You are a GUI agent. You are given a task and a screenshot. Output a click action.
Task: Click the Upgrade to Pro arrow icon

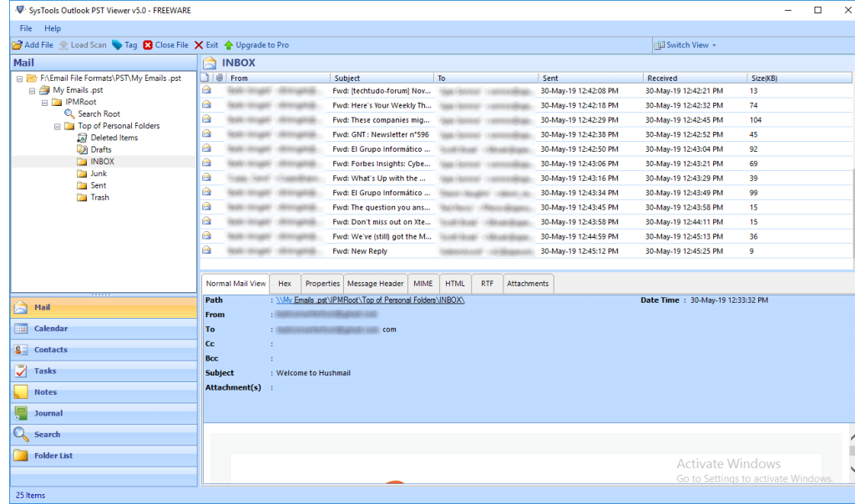[229, 45]
